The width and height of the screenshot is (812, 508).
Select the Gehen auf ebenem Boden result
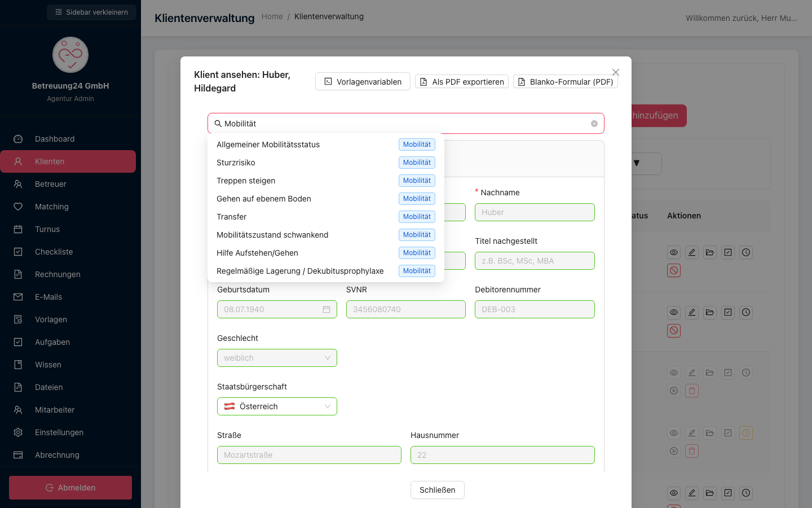pos(326,199)
